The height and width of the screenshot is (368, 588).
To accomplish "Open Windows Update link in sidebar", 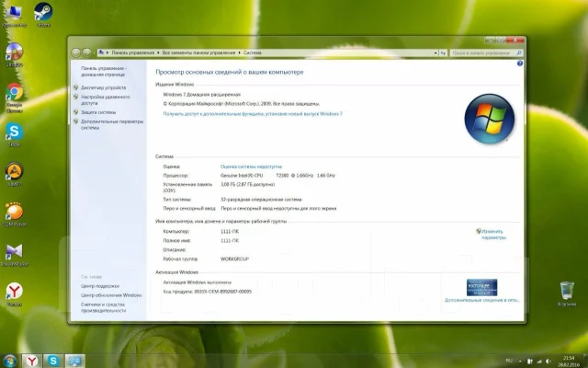I will pyautogui.click(x=111, y=295).
